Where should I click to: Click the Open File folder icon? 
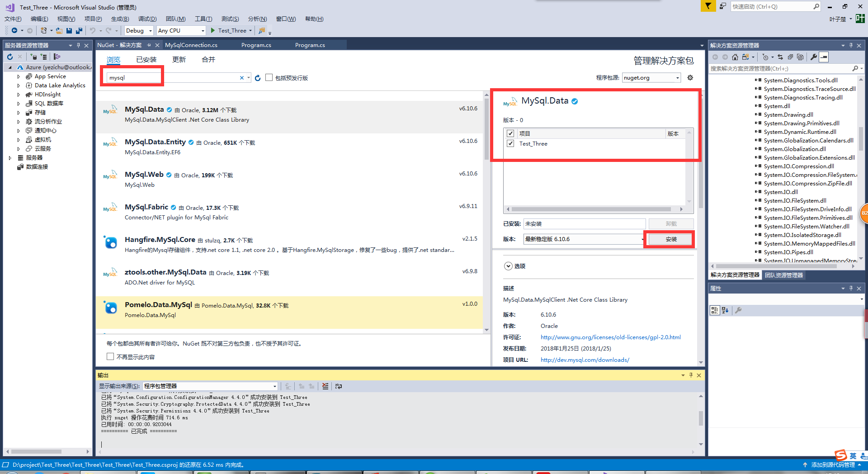pos(59,30)
